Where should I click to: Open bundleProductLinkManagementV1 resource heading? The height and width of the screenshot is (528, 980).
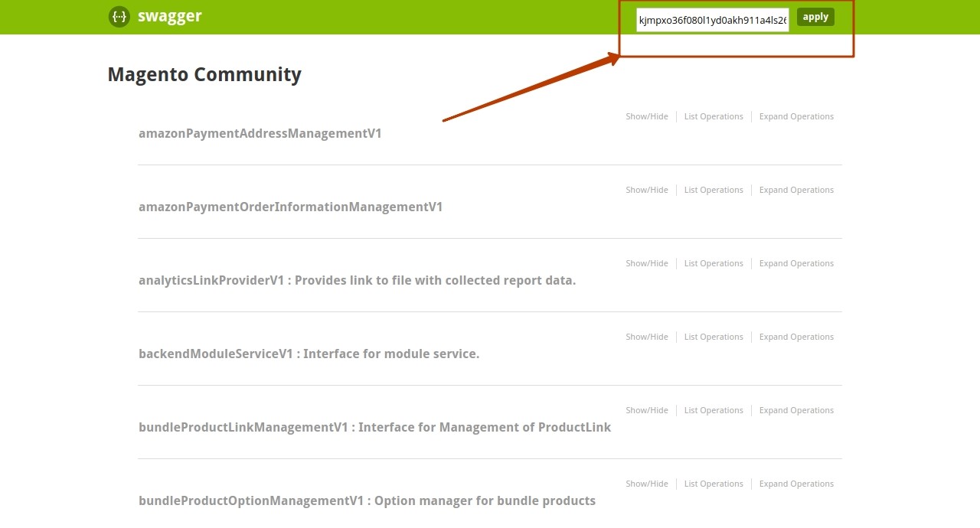tap(374, 427)
